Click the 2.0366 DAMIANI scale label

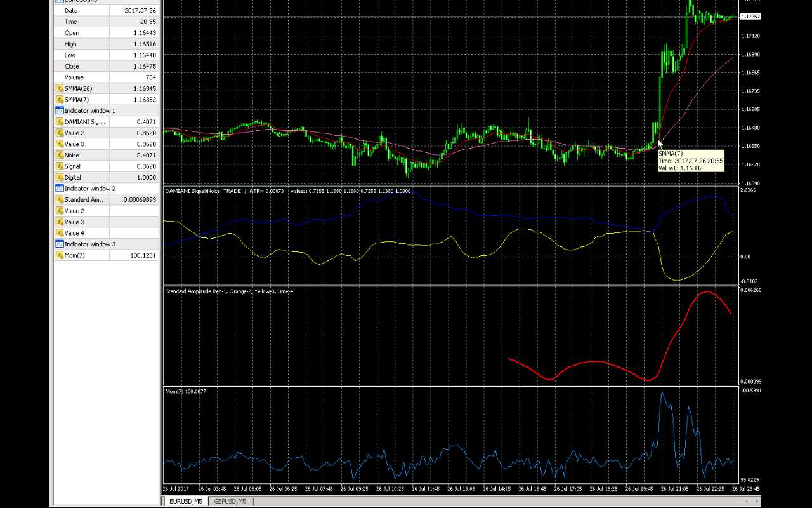(x=749, y=190)
